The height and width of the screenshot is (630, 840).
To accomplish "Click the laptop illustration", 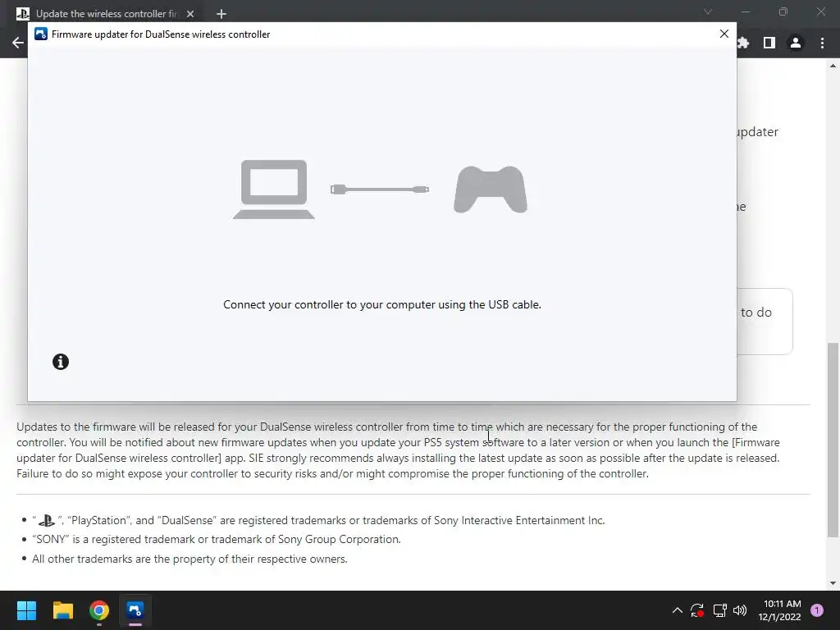I will [274, 189].
